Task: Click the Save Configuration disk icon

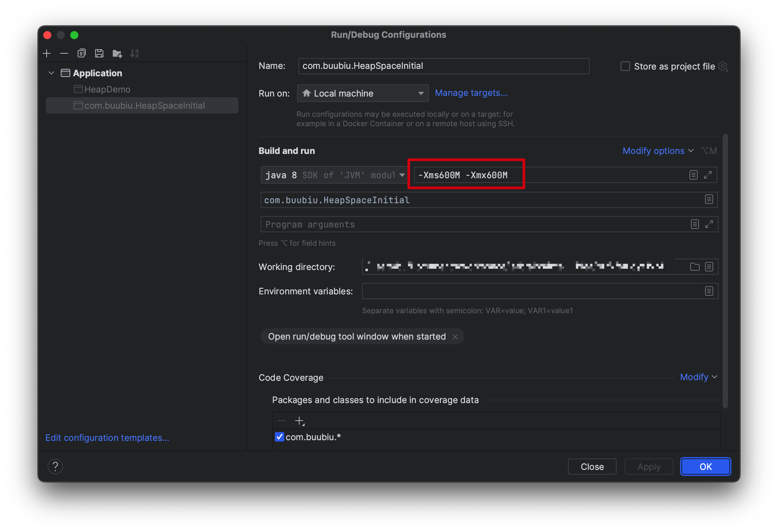Action: [x=99, y=53]
